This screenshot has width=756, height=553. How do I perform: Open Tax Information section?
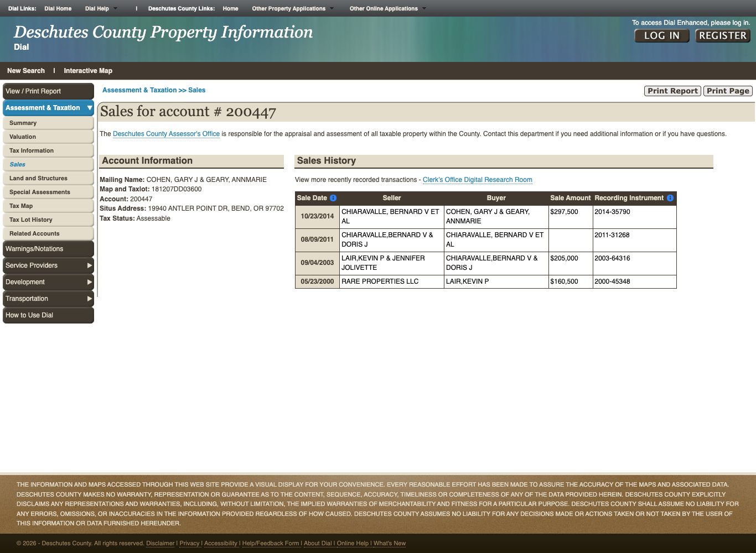coord(48,150)
